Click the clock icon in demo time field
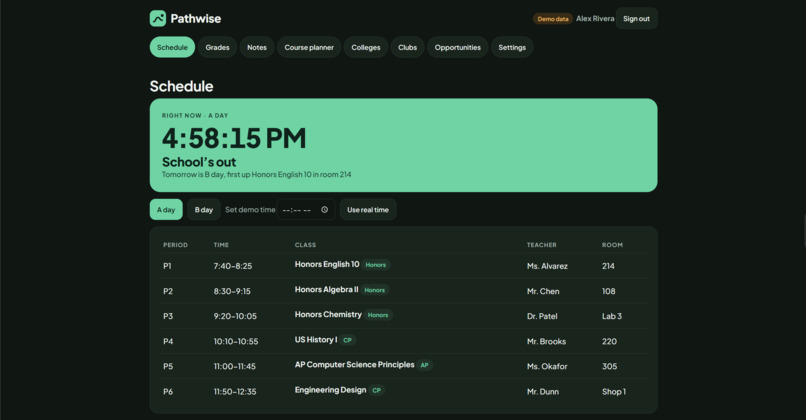 pos(324,210)
